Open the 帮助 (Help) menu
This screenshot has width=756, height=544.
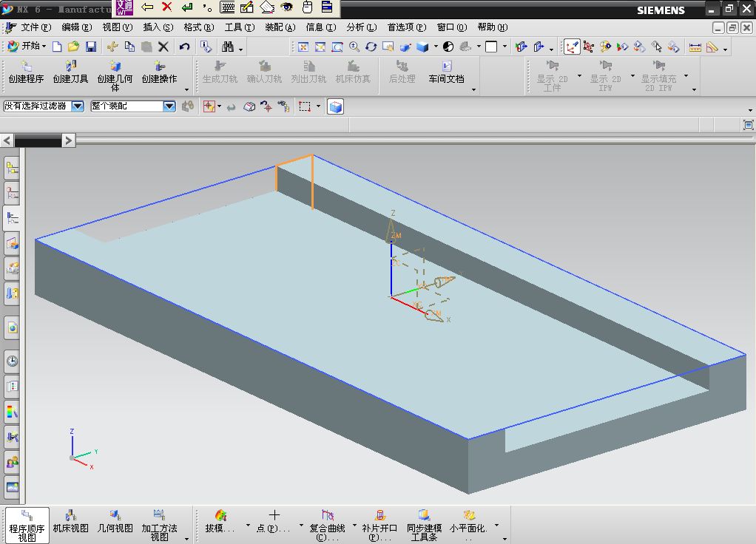tap(493, 27)
